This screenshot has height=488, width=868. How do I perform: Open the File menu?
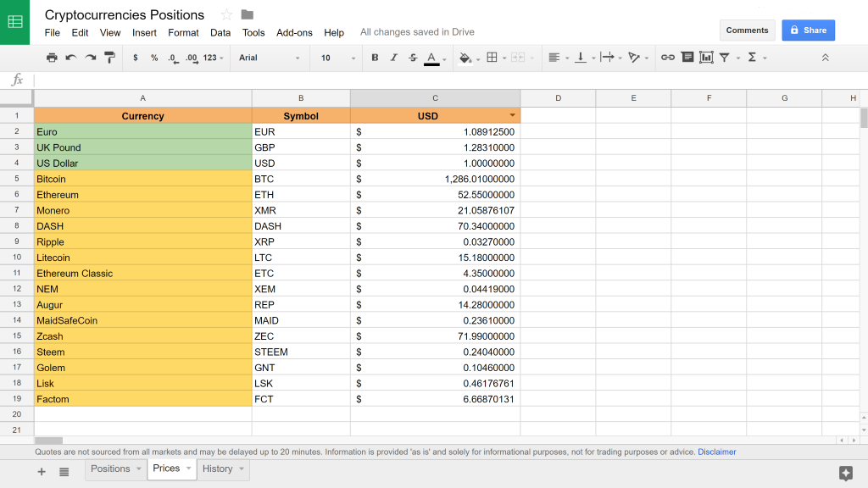click(x=52, y=33)
